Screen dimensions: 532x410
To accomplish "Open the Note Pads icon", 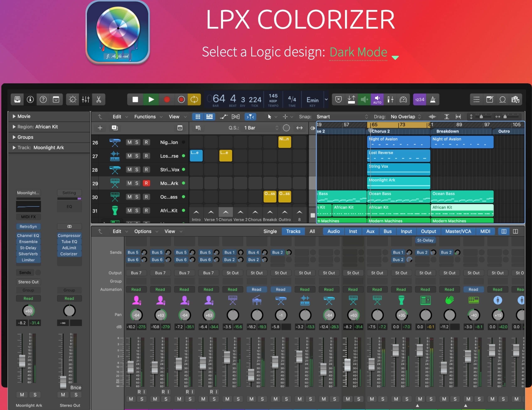I will tap(490, 99).
